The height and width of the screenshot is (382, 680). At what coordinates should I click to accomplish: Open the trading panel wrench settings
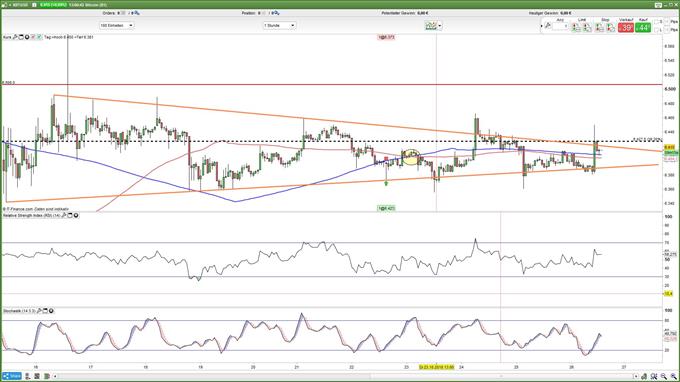[547, 26]
